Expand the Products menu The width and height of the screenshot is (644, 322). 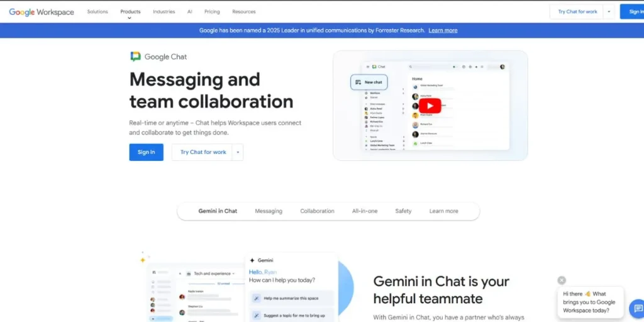130,11
